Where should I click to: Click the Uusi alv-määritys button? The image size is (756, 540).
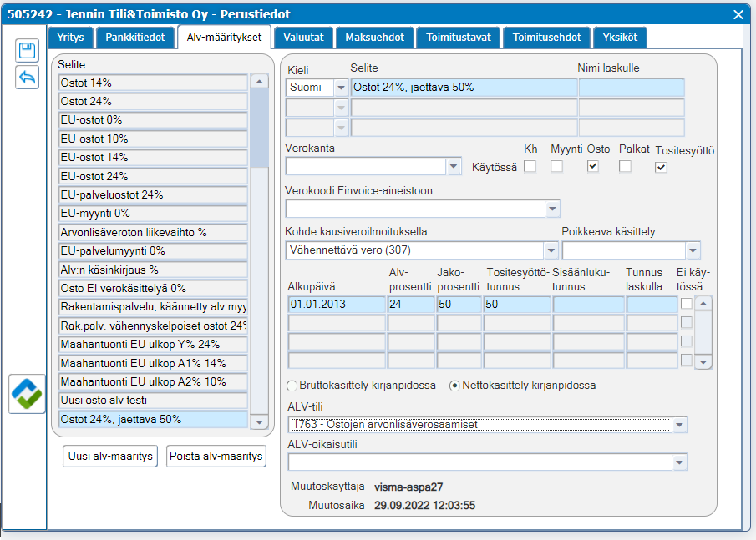click(x=110, y=457)
